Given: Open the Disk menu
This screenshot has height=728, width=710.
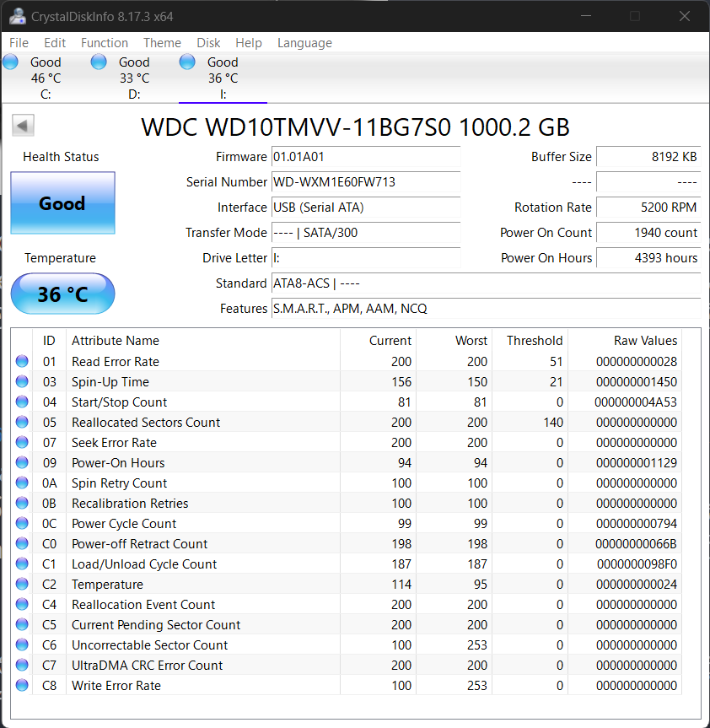Looking at the screenshot, I should [208, 43].
